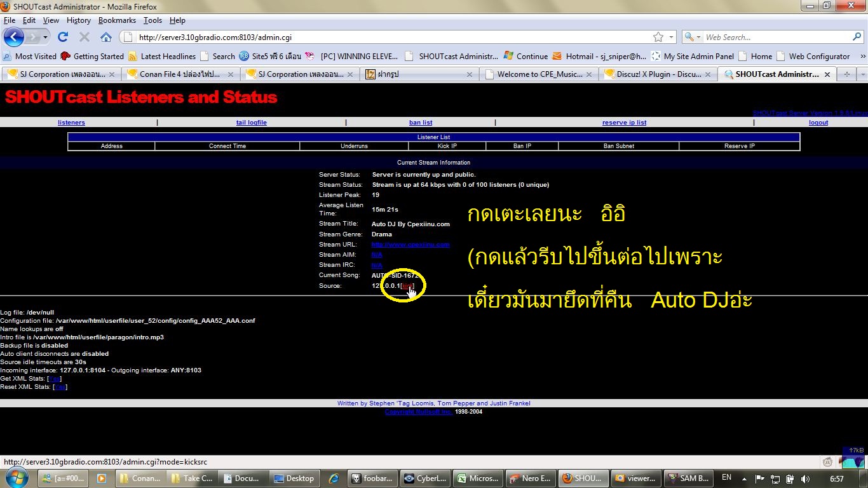
Task: Switch to Nero taskbar window
Action: 531,478
